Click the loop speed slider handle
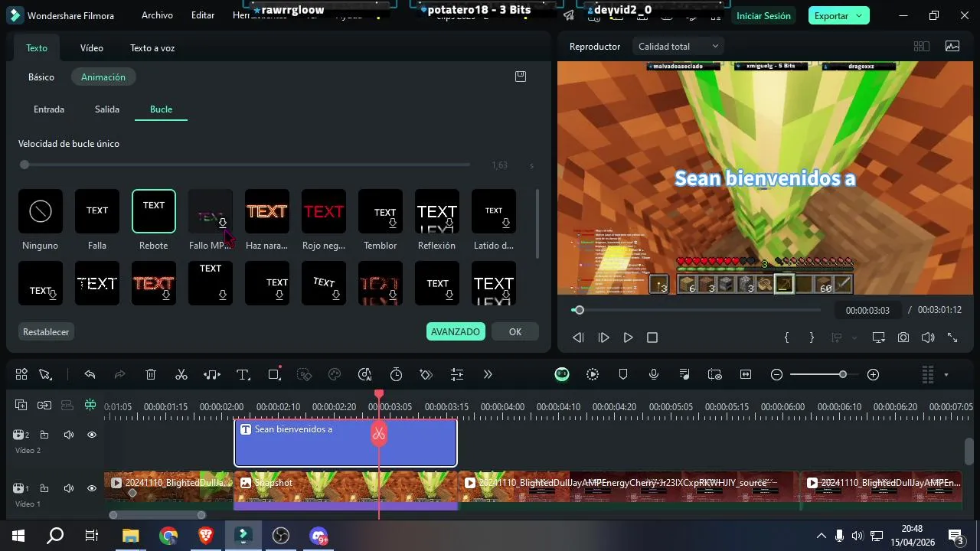Image resolution: width=980 pixels, height=551 pixels. (24, 165)
